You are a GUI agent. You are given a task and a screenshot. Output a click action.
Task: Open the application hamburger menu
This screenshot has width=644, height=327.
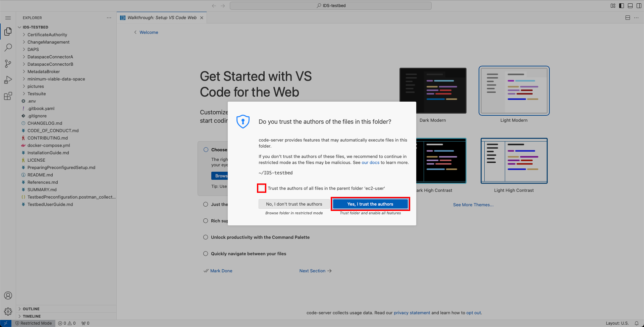(8, 18)
